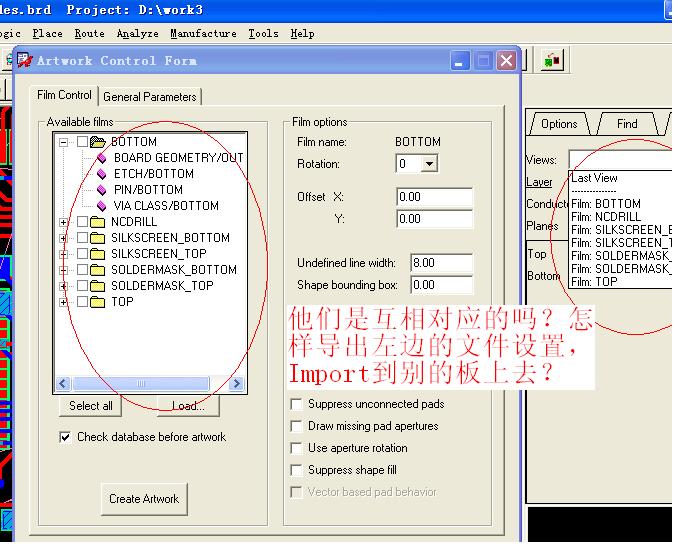
Task: Expand the NCDRILL tree node
Action: point(64,223)
